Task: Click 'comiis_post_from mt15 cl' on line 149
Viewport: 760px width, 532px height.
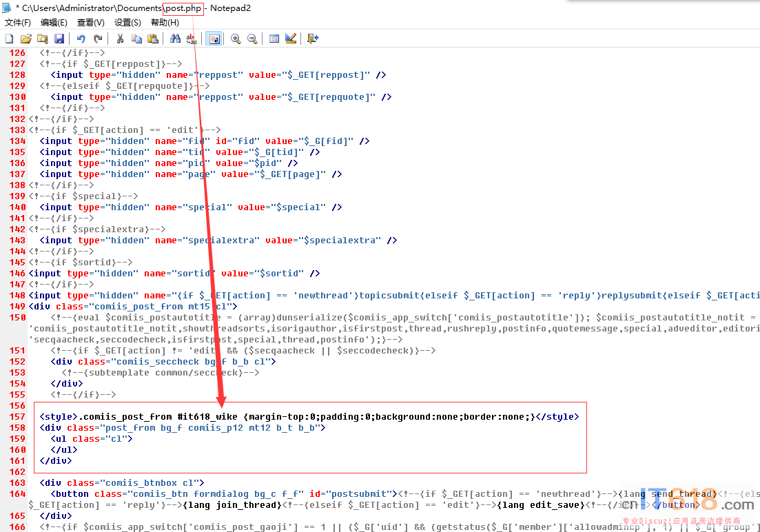Action: (x=161, y=307)
